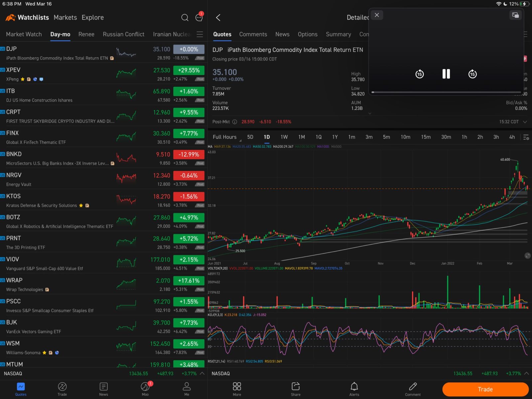Toggle XPEV percent change badge +29.55%
The height and width of the screenshot is (399, 532).
pos(189,70)
